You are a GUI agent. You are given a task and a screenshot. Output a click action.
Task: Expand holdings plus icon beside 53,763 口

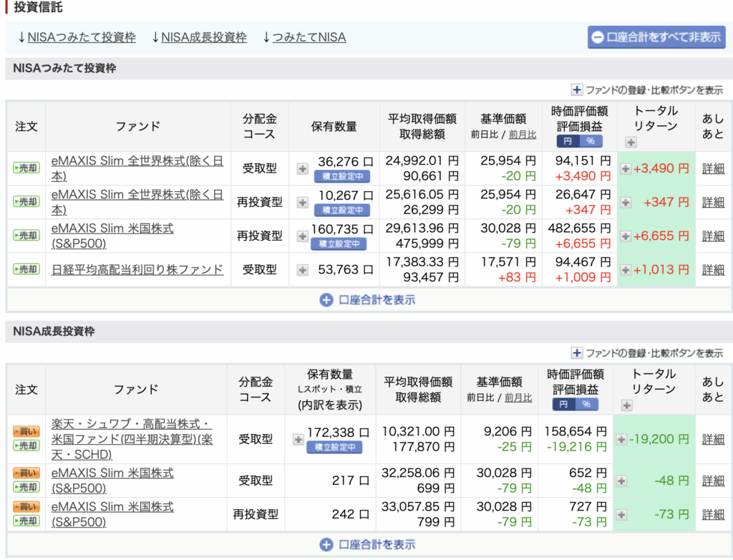pos(303,270)
